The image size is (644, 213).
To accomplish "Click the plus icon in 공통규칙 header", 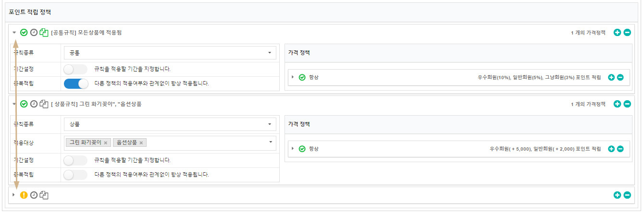I will click(618, 33).
